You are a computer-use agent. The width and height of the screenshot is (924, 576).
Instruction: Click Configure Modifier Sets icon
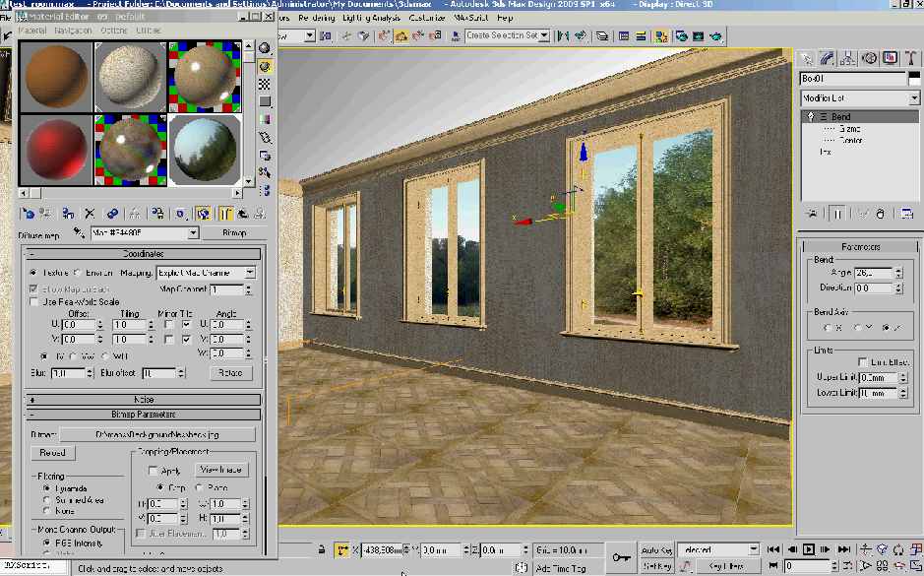point(907,214)
